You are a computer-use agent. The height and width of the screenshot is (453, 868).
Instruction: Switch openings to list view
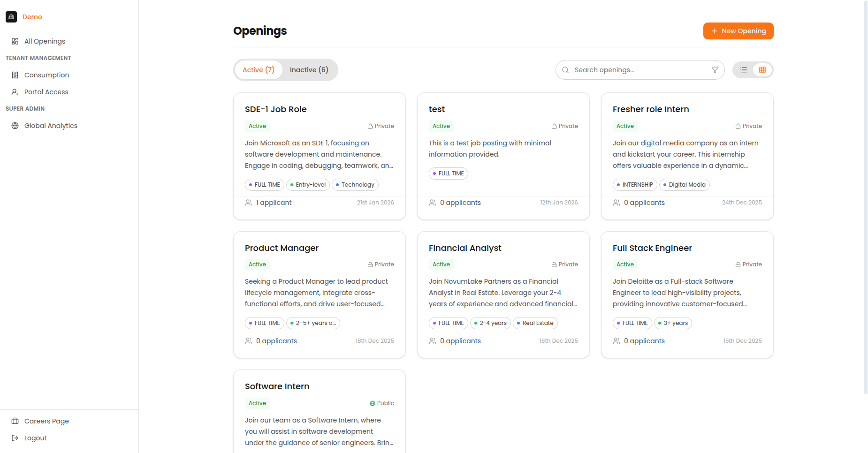point(744,69)
